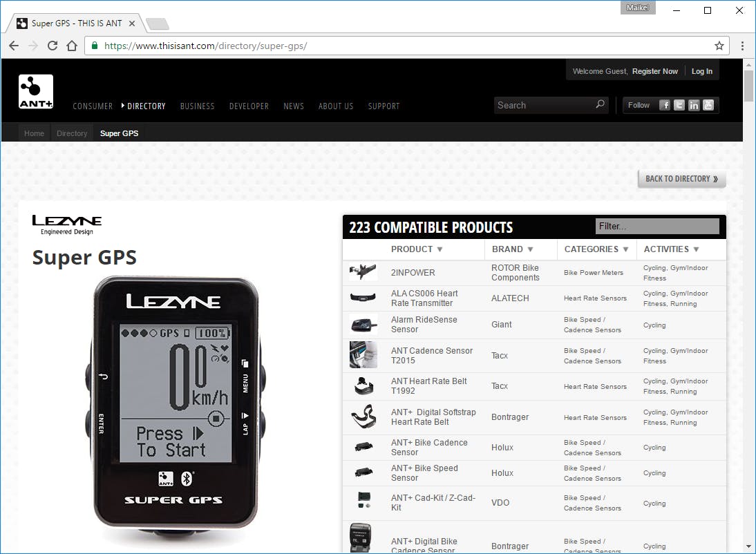Open the browser home page icon

tap(72, 46)
